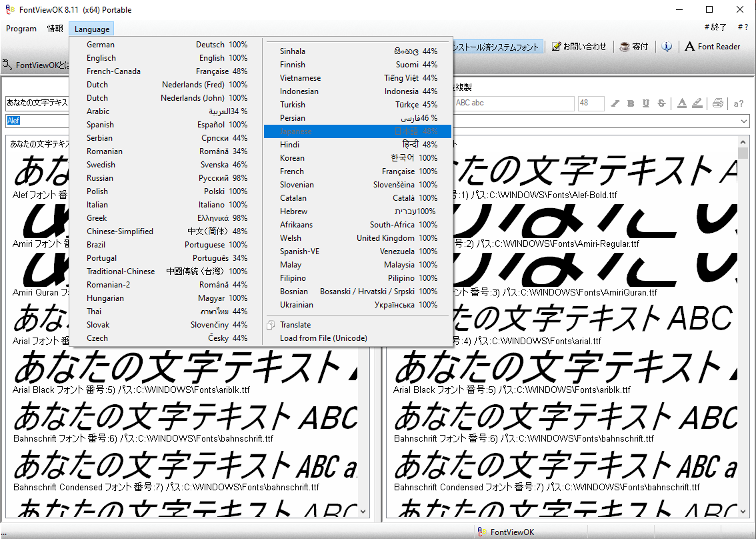
Task: Click right pane Bahnschrift Condensed font preview
Action: 564,464
